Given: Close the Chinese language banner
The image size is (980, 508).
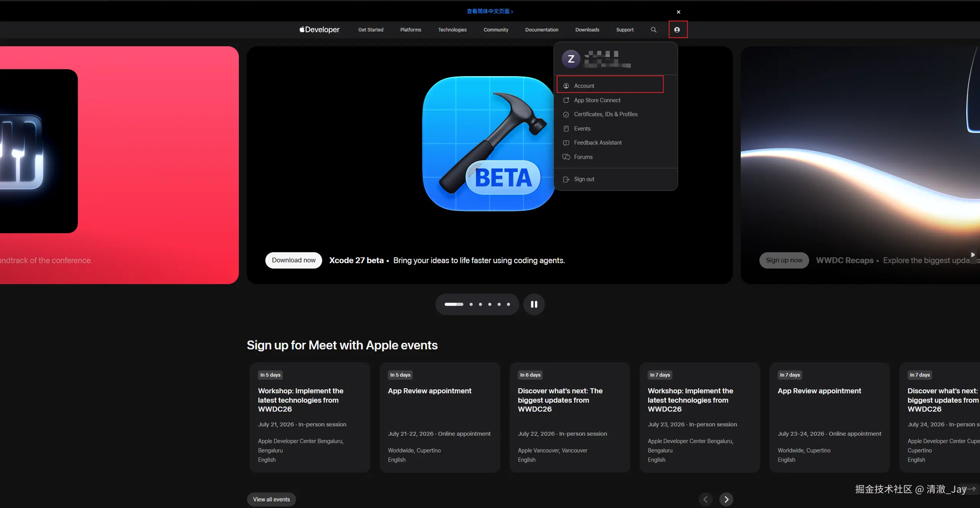Looking at the screenshot, I should point(678,12).
